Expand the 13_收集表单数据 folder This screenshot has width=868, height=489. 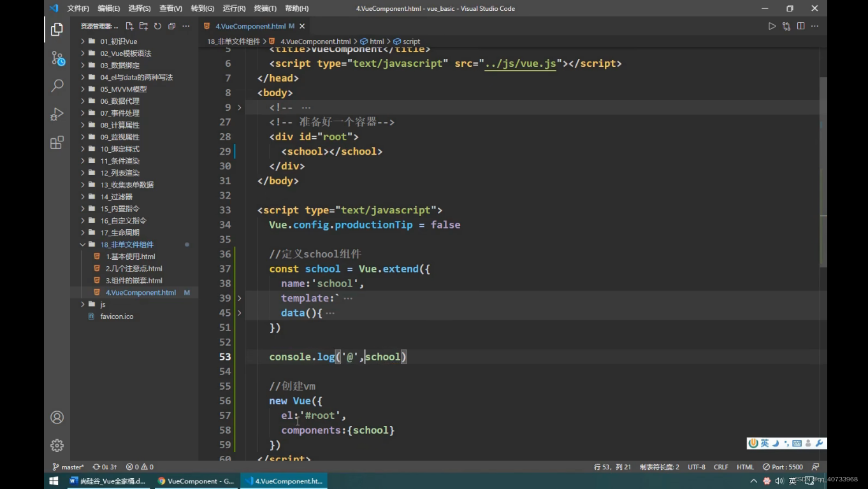coord(127,185)
